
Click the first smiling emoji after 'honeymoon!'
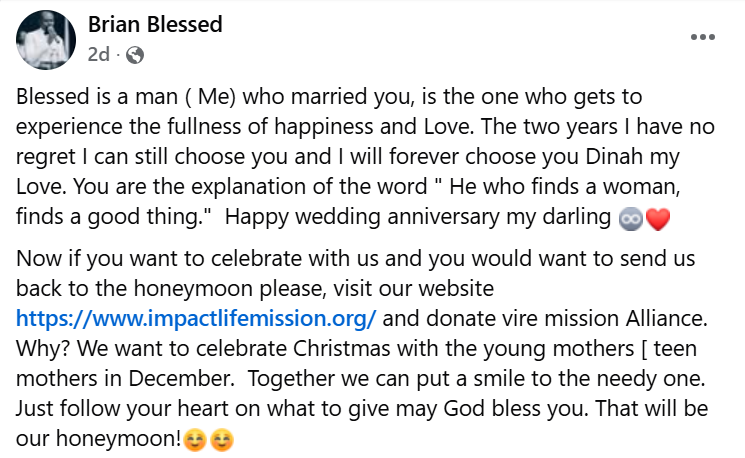click(196, 439)
